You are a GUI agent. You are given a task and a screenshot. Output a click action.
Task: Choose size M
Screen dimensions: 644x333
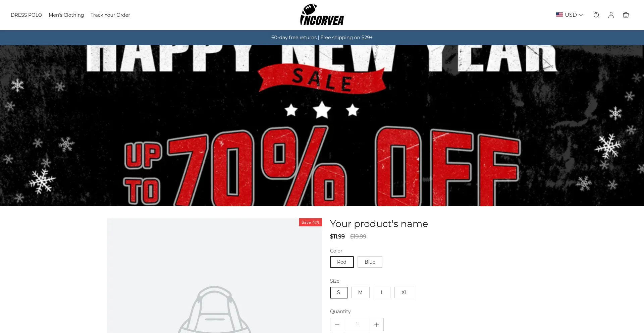(x=360, y=292)
